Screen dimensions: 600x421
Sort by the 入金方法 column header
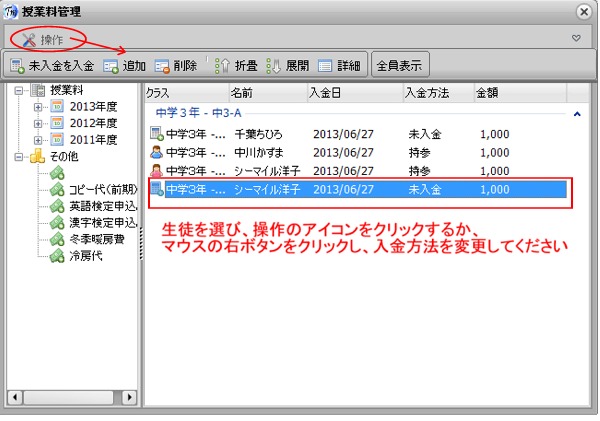tap(439, 93)
